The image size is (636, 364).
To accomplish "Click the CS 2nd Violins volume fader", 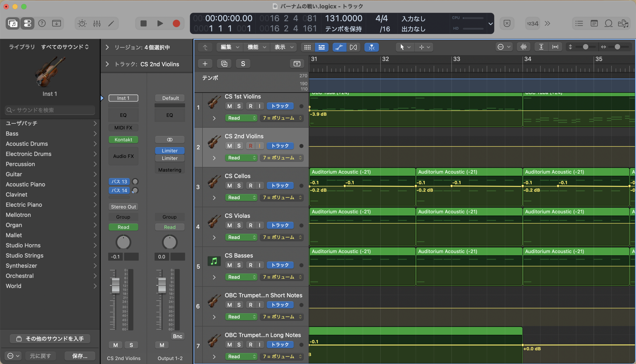I will pos(116,285).
